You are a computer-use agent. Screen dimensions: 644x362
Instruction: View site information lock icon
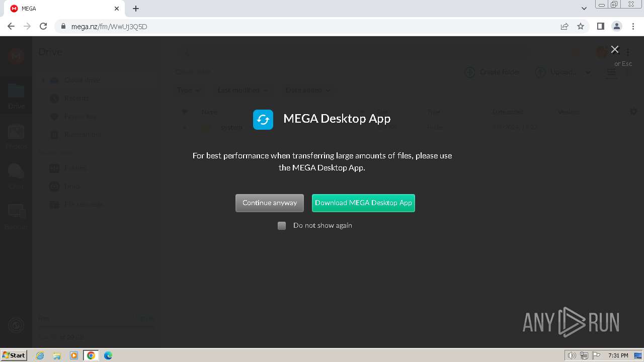[63, 27]
